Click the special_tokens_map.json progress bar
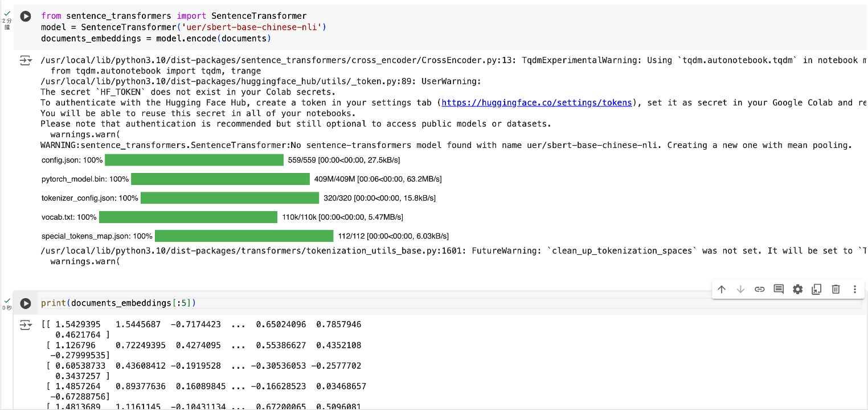 pyautogui.click(x=244, y=236)
